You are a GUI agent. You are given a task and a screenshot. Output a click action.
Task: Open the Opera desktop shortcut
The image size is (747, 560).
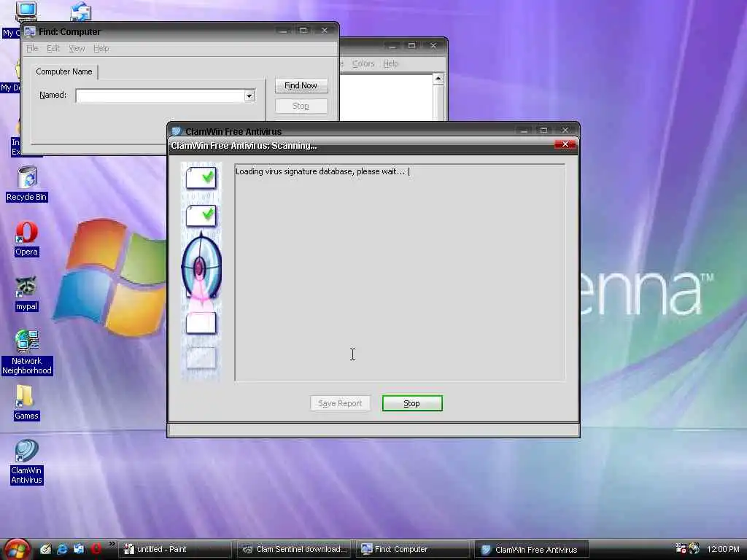point(26,239)
